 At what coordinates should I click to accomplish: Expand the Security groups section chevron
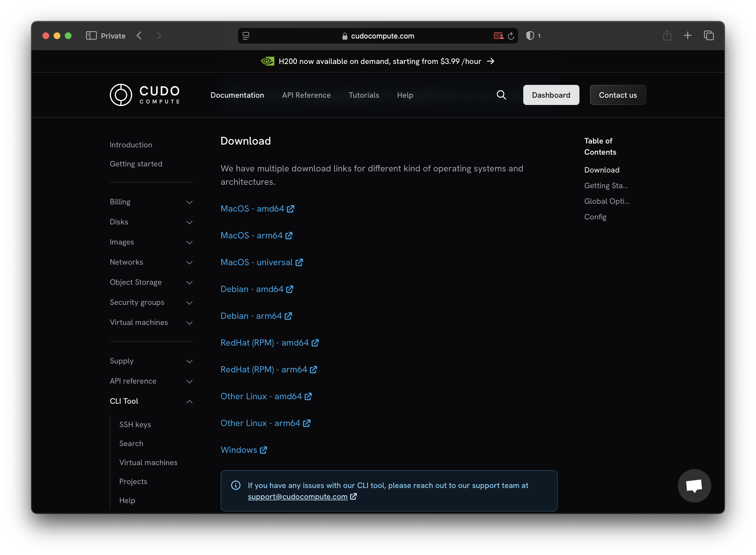(x=189, y=303)
